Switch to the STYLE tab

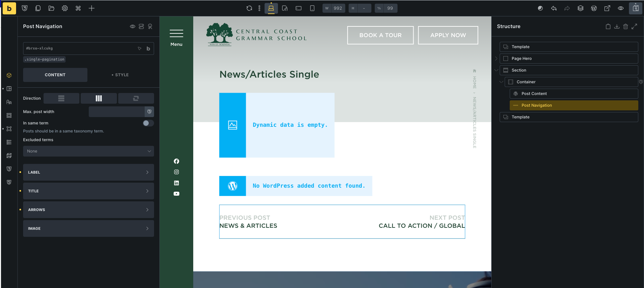120,75
